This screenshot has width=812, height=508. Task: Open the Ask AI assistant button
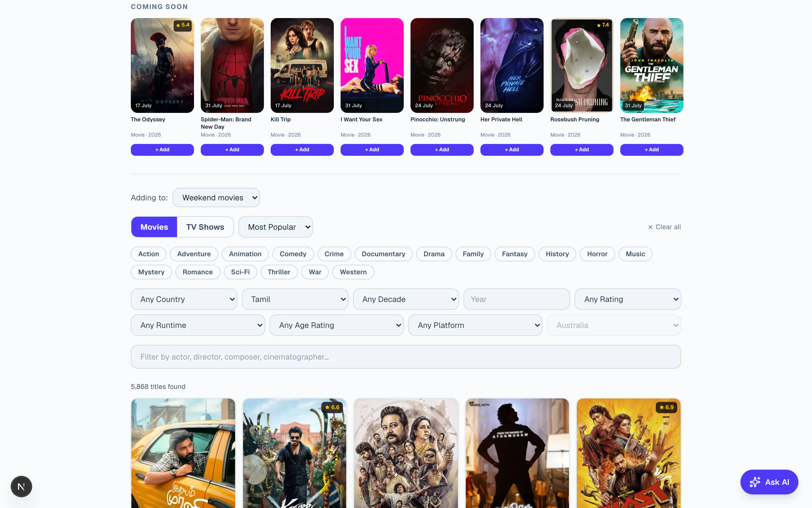[x=769, y=482]
